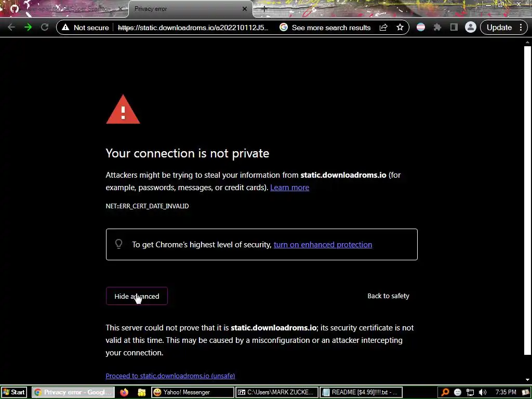Screen dimensions: 532x399
Task: Close the Privacy error tab
Action: [x=245, y=9]
